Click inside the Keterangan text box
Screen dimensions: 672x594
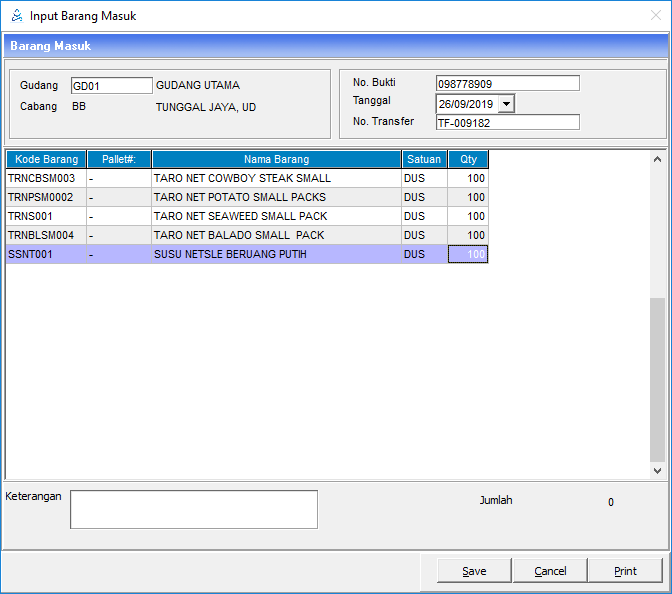click(193, 509)
